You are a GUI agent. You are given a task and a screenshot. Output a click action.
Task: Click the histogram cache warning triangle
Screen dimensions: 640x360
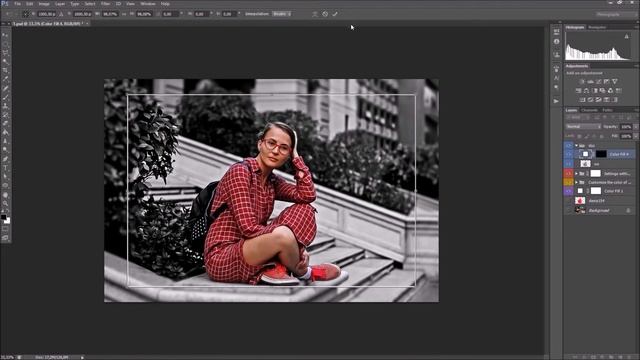click(x=627, y=36)
